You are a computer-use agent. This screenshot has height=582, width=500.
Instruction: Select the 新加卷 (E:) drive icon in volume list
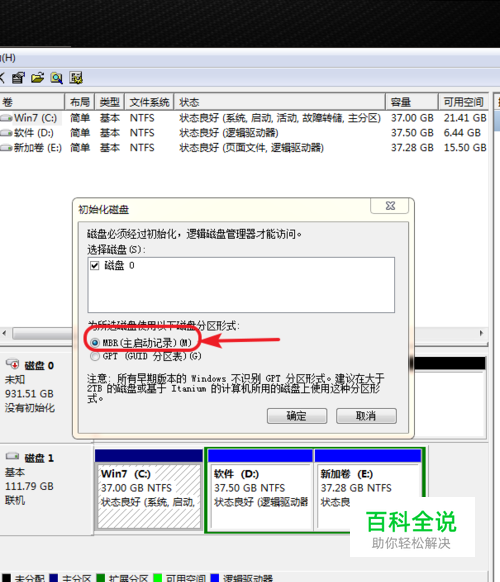(6, 148)
